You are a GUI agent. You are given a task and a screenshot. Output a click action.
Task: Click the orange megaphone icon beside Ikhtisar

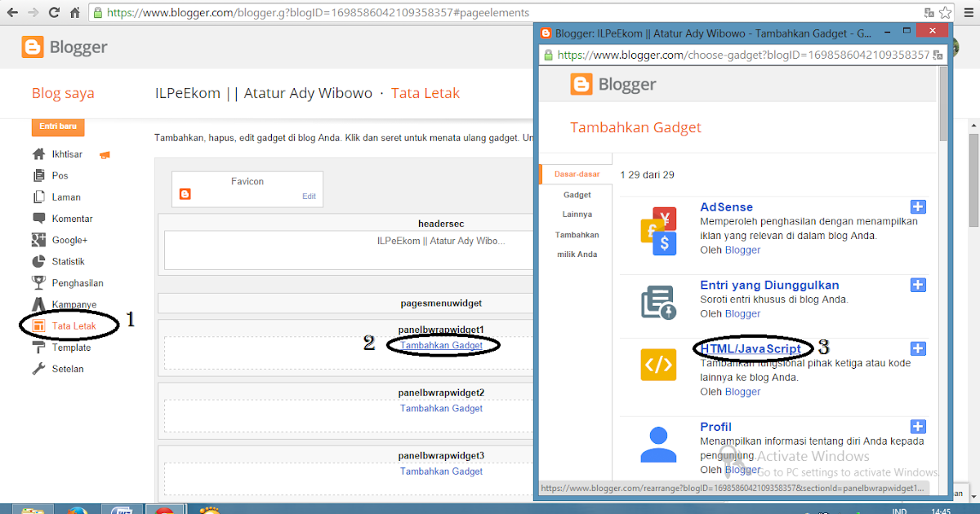(x=105, y=154)
